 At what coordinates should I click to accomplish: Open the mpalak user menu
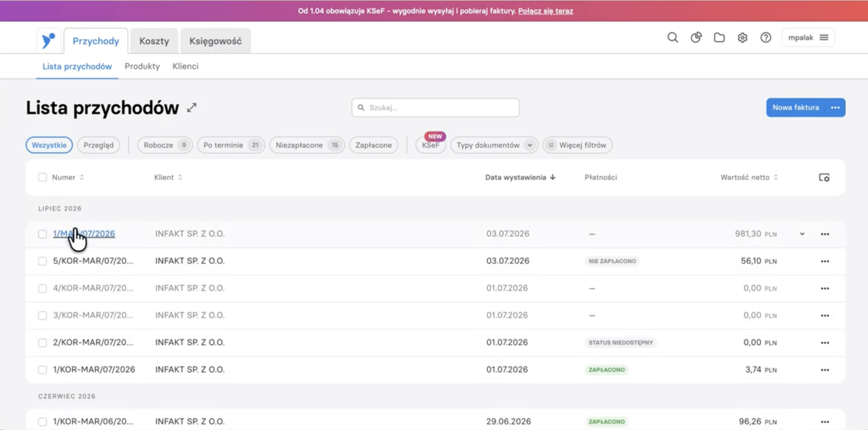pyautogui.click(x=808, y=37)
